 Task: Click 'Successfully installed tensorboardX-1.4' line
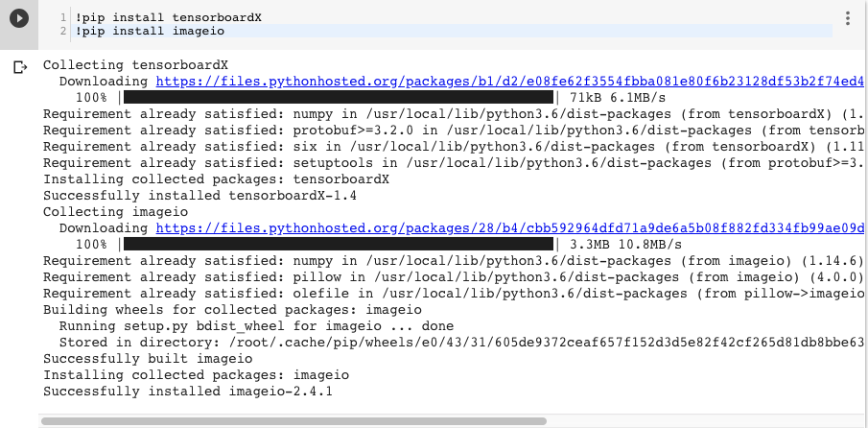point(199,196)
